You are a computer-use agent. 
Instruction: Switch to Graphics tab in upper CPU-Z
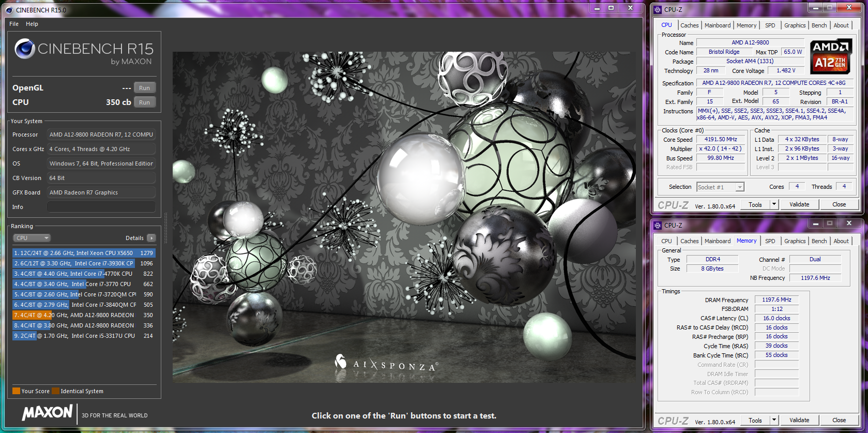click(795, 25)
